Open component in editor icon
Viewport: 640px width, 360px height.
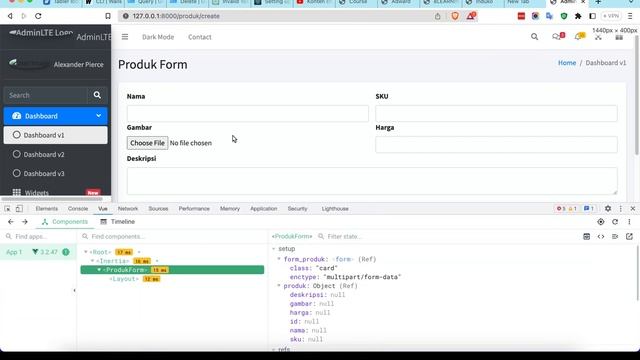(629, 236)
